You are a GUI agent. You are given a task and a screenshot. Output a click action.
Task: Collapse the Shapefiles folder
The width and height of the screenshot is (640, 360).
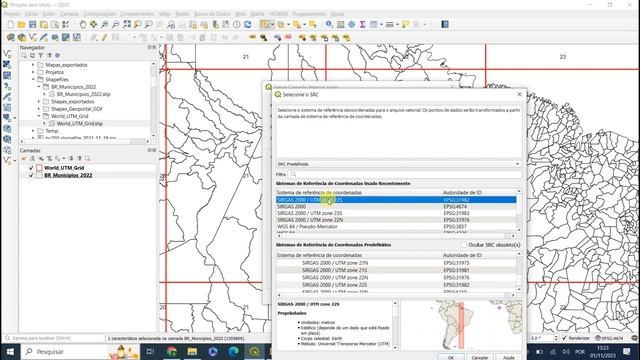(33, 80)
